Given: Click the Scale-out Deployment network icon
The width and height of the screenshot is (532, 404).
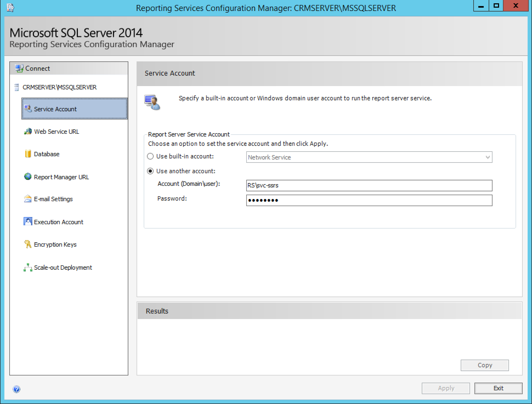Looking at the screenshot, I should pos(28,267).
